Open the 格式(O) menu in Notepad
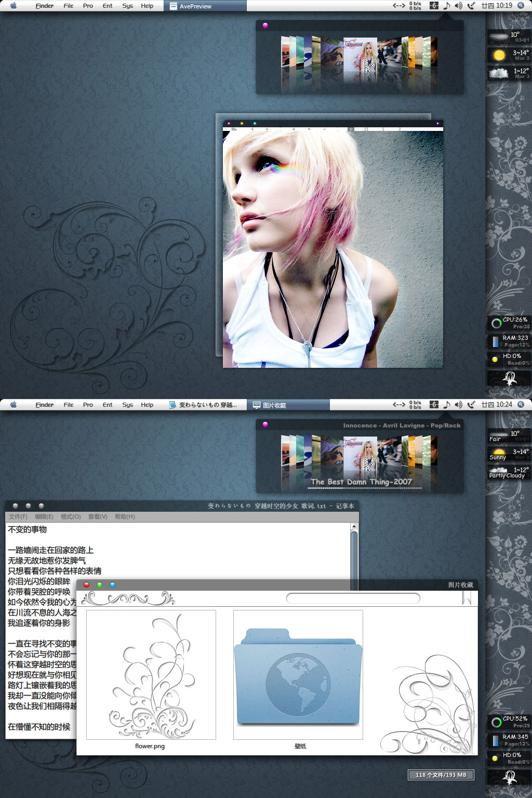 click(71, 516)
